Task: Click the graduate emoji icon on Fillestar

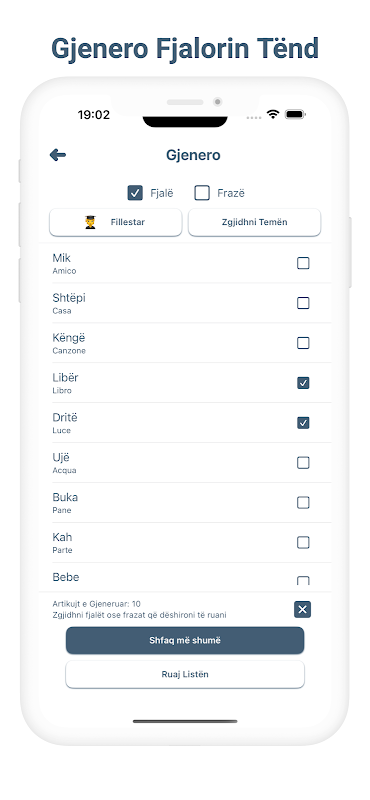Action: [90, 222]
